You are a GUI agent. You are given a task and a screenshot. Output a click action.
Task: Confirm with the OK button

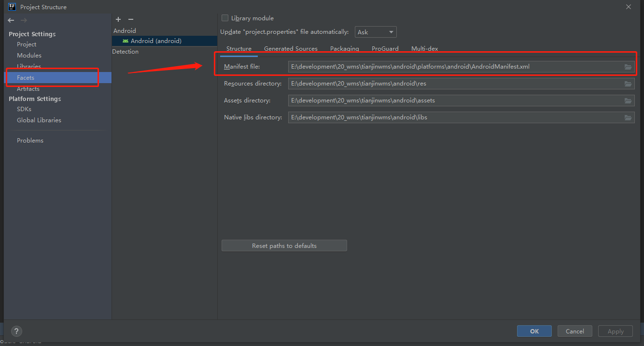click(534, 331)
